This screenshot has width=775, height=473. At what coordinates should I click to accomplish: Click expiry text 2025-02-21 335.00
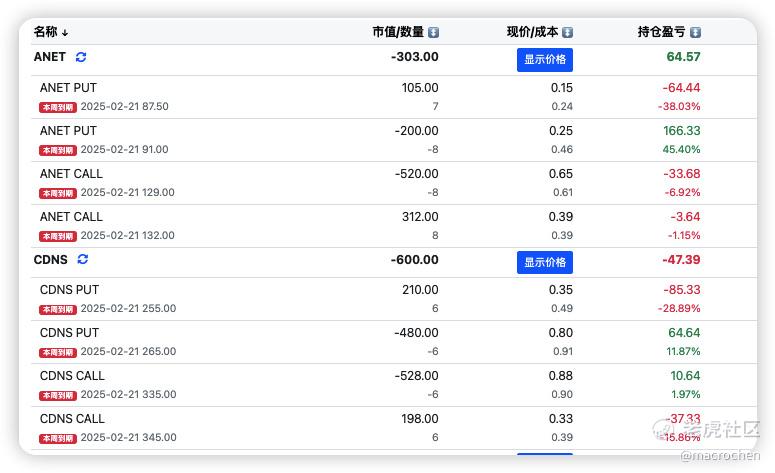pyautogui.click(x=129, y=394)
